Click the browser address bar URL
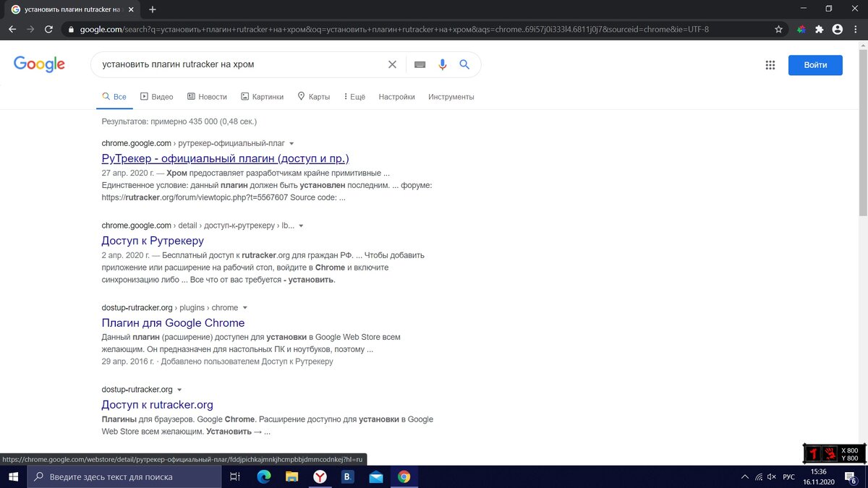 [394, 30]
